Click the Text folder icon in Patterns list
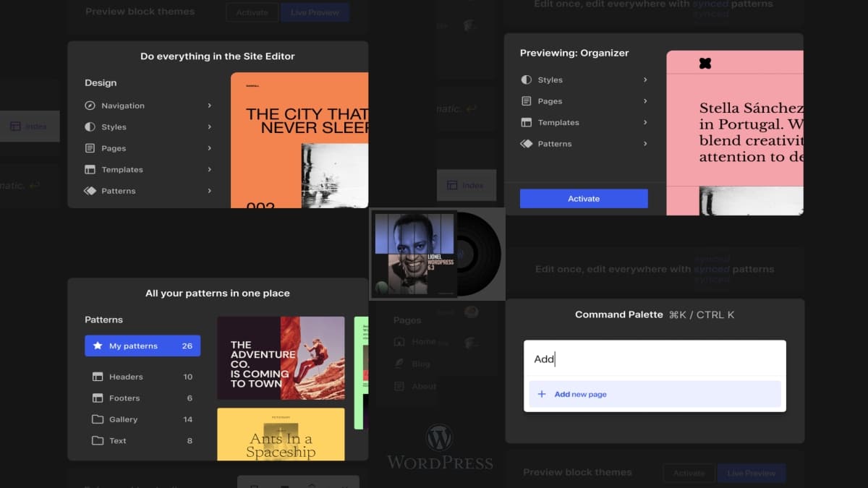Screen dimensions: 868x488 98,440
